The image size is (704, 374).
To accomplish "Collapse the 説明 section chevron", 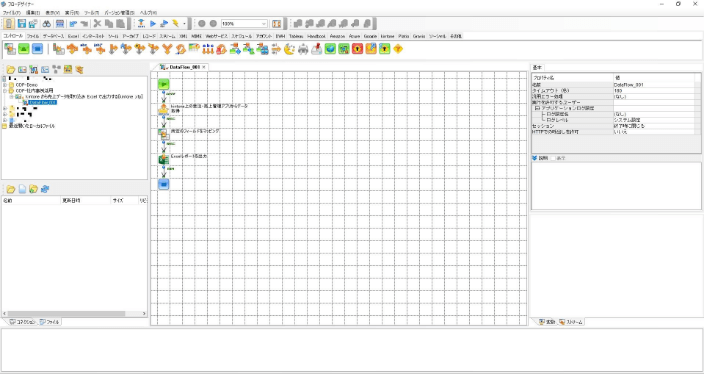I will (x=535, y=158).
